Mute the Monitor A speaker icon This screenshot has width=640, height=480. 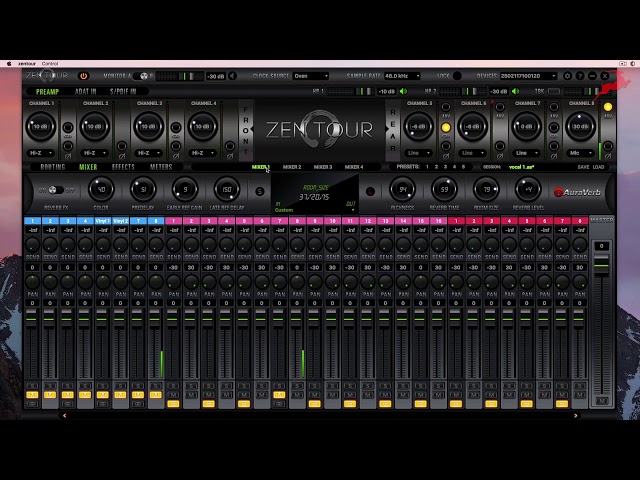point(232,76)
